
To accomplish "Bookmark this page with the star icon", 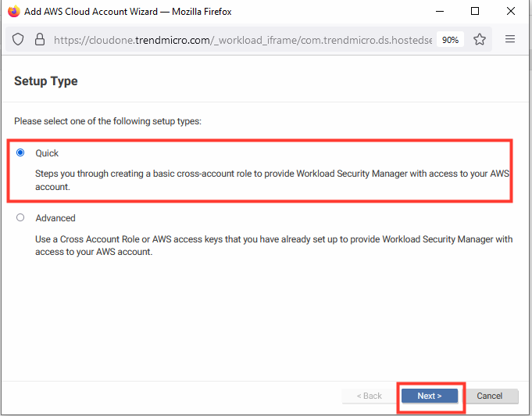I will 480,39.
